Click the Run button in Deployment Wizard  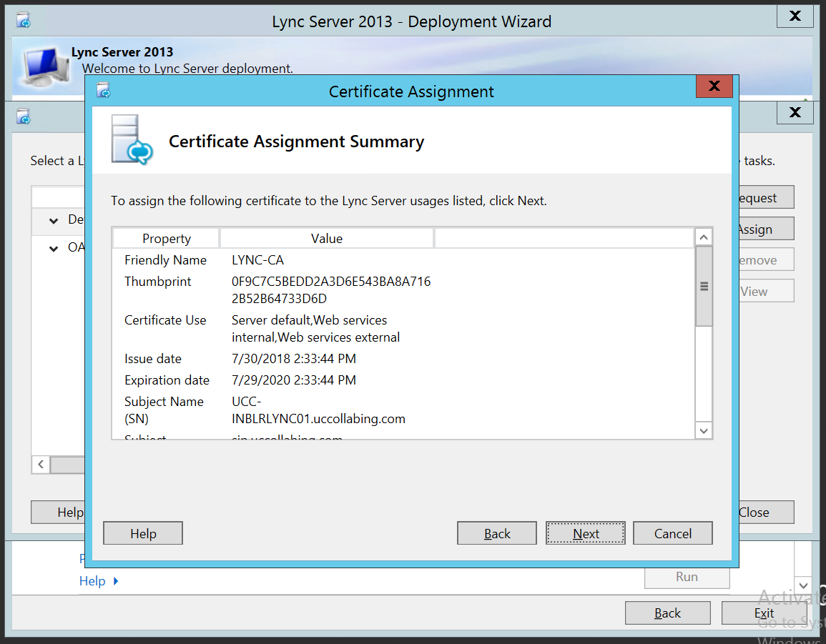tap(687, 577)
